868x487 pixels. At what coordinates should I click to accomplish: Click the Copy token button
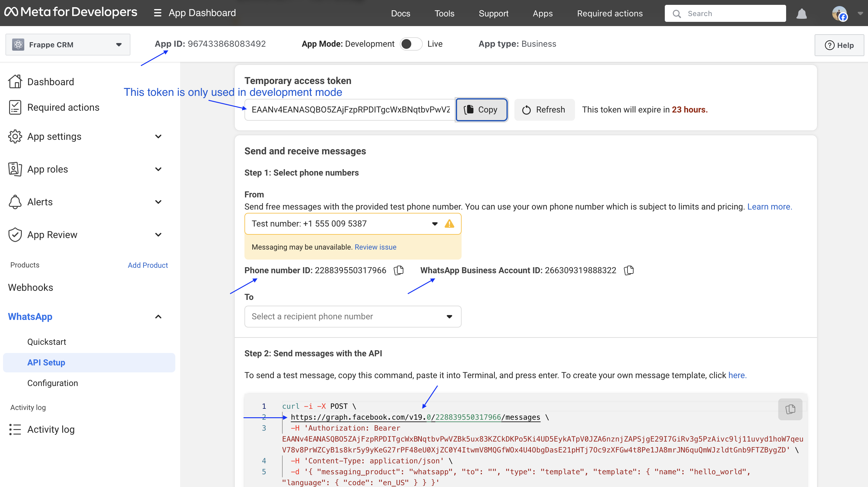[x=481, y=109]
